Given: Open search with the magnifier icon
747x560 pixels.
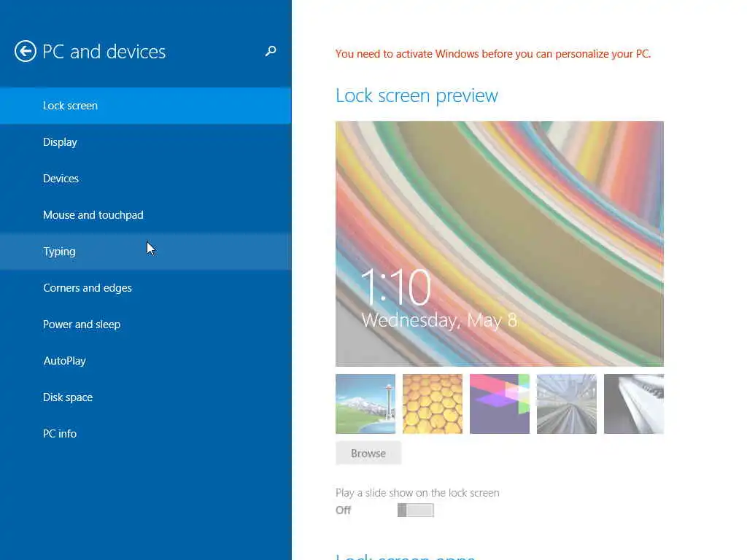Looking at the screenshot, I should point(271,51).
